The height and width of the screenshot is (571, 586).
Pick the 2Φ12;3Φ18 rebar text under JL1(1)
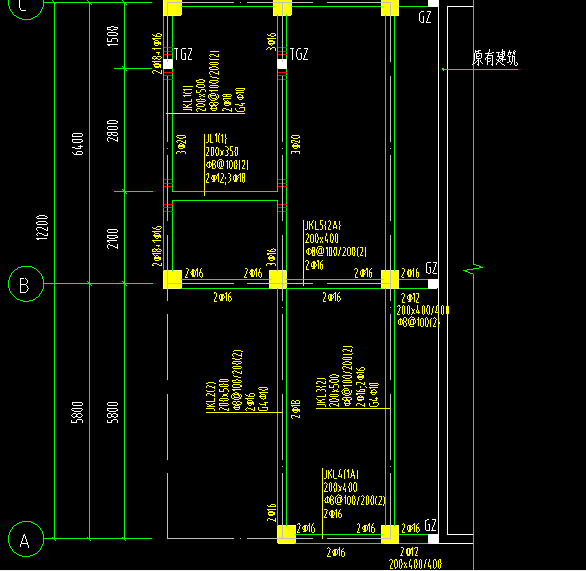click(x=226, y=178)
